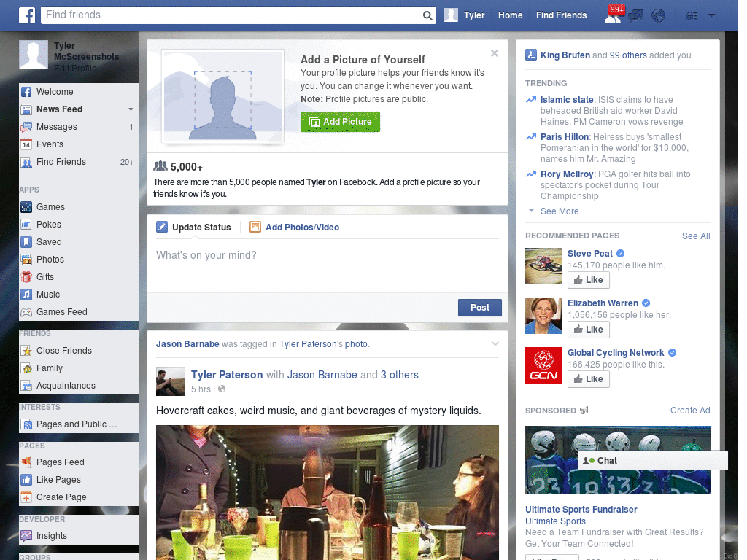Open the Ultimate Sports Fundraiser ad link
This screenshot has height=560, width=747.
pyautogui.click(x=581, y=510)
